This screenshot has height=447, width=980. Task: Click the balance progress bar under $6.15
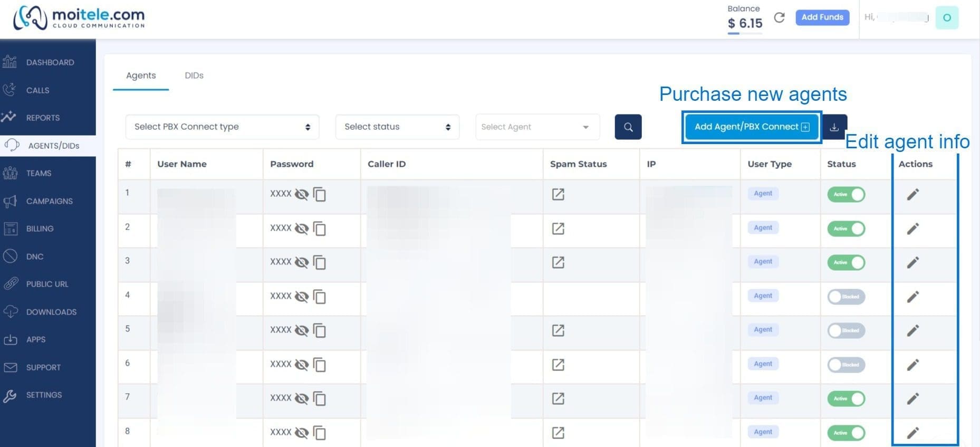(x=745, y=34)
